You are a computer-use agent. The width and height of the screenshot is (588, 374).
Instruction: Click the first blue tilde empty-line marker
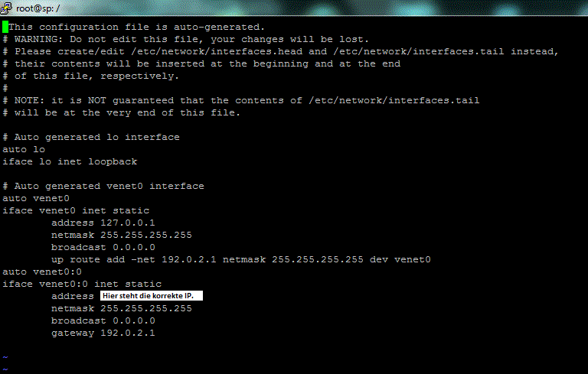click(5, 357)
